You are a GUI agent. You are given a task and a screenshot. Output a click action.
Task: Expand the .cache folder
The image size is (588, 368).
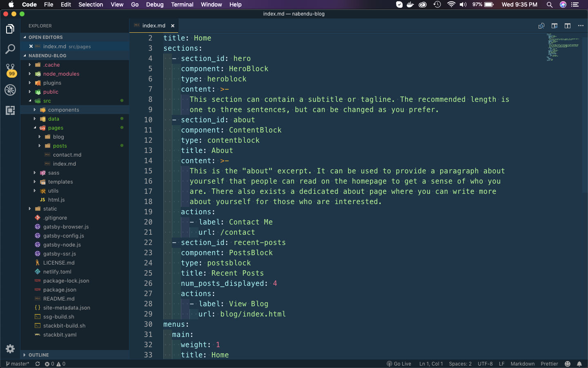pos(75,65)
